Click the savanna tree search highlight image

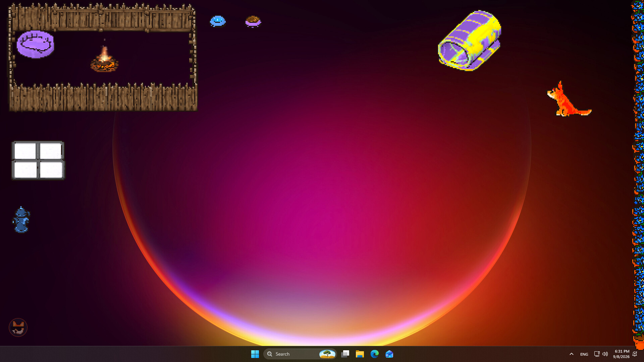(327, 354)
